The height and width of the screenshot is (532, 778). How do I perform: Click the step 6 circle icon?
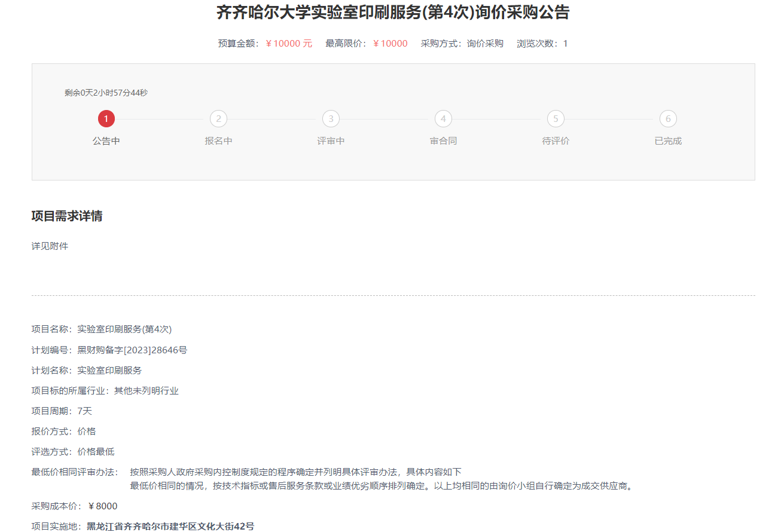click(x=668, y=119)
